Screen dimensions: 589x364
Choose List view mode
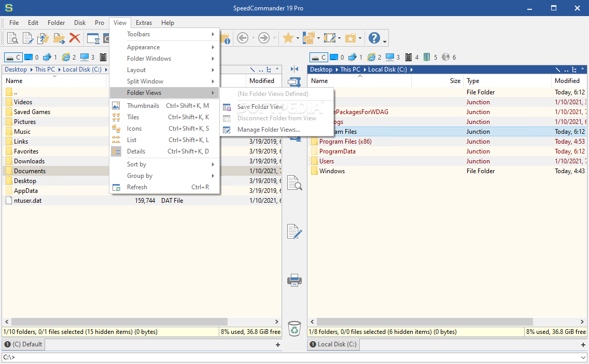click(x=164, y=139)
